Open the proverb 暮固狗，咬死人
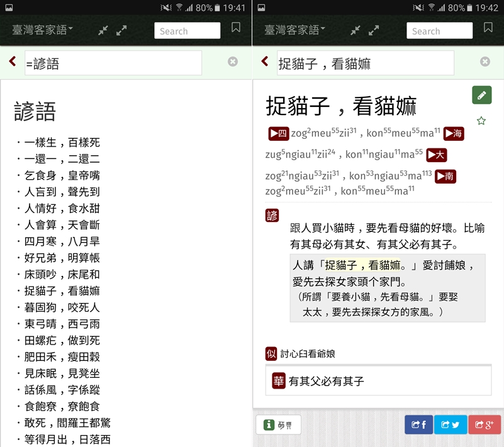The height and width of the screenshot is (447, 504). point(62,307)
